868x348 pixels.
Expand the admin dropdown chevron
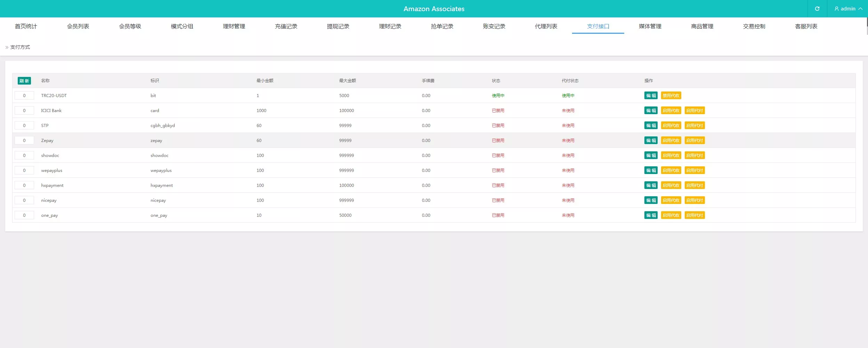point(860,9)
